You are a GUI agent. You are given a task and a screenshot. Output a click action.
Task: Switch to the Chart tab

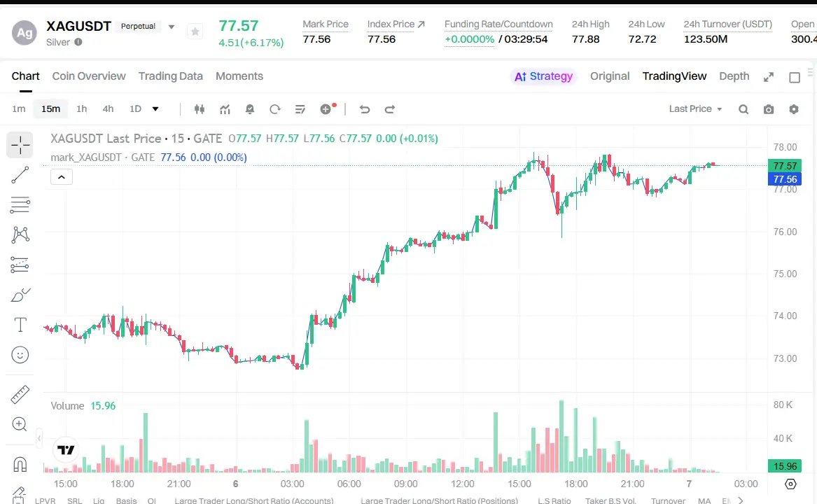tap(25, 76)
